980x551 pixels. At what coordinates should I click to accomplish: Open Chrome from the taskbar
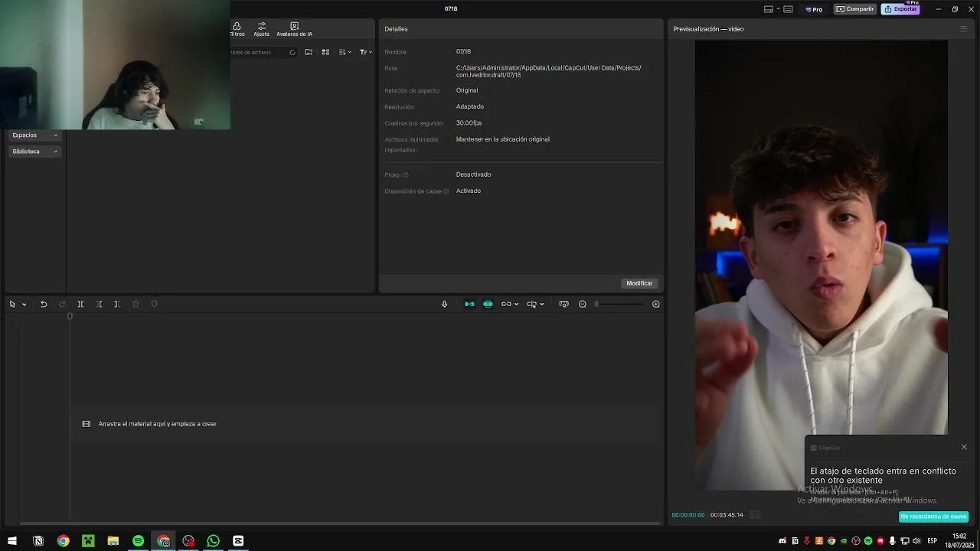(63, 541)
